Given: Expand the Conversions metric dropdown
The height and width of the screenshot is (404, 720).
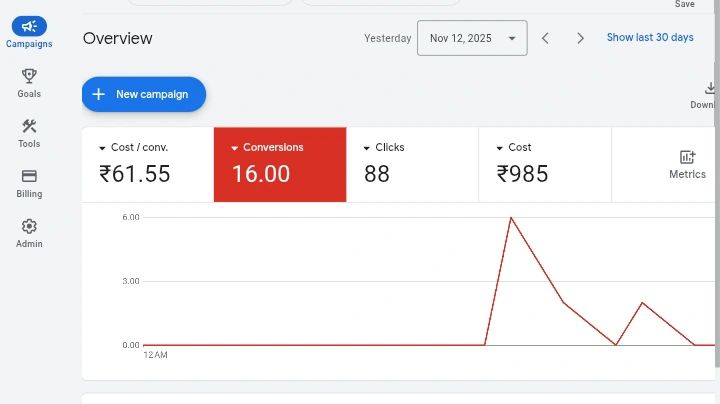Looking at the screenshot, I should (x=235, y=148).
